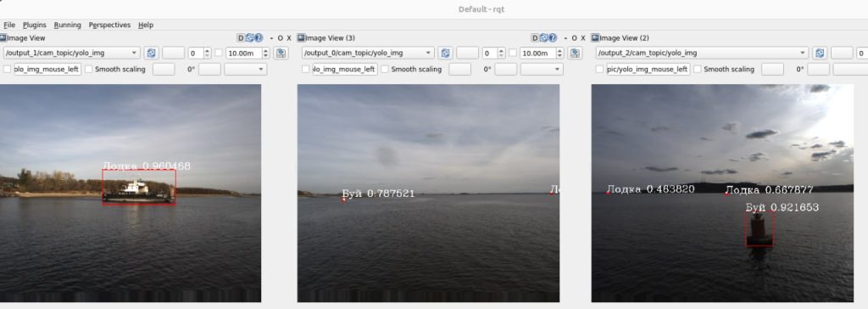The height and width of the screenshot is (309, 868).
Task: Step the gridlines spinbox in output_1 view
Action: pos(208,53)
